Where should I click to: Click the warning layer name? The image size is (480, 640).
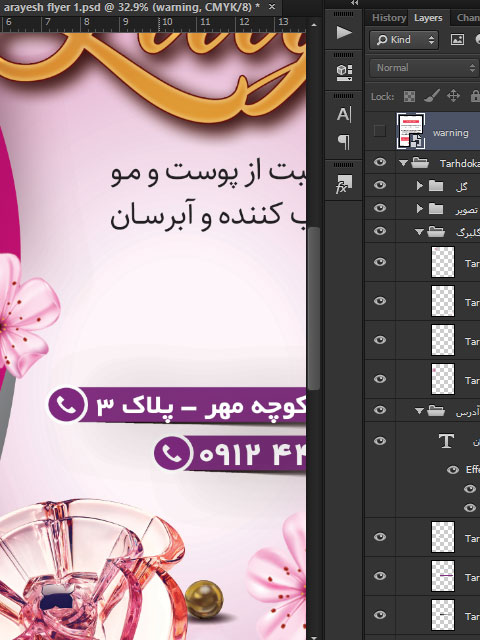tap(450, 133)
